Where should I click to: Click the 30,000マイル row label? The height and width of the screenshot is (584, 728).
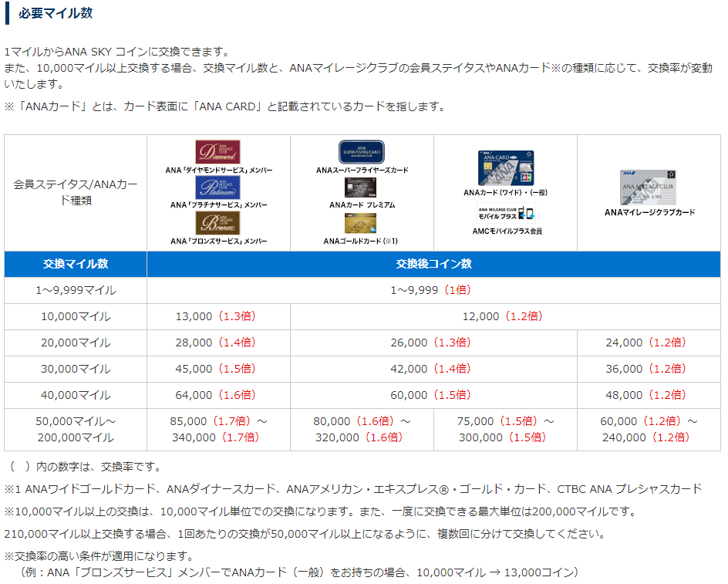[76, 370]
